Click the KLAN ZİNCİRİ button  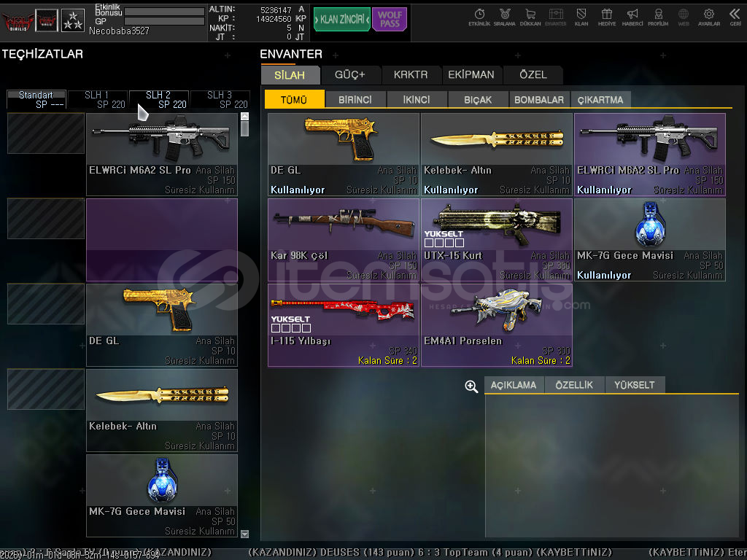click(x=341, y=20)
